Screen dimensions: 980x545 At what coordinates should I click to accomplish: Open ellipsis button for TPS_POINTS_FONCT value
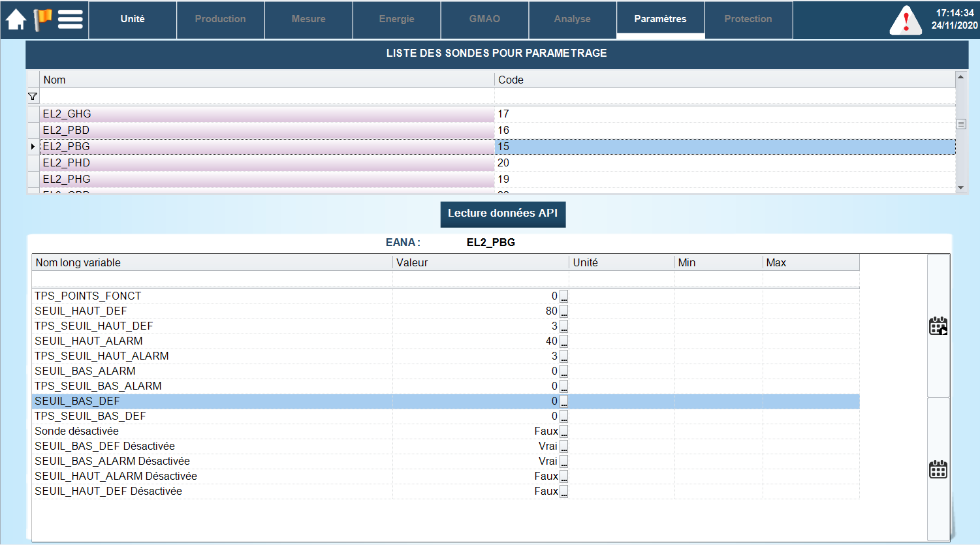(x=563, y=296)
